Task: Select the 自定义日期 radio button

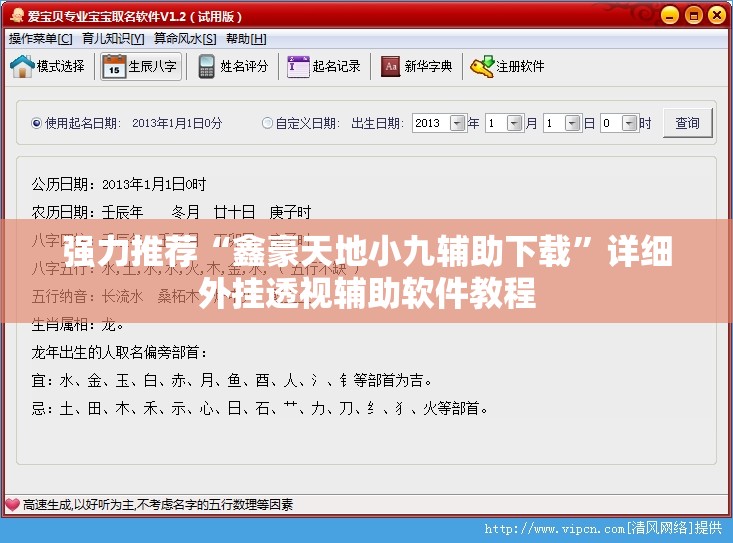Action: pos(267,123)
